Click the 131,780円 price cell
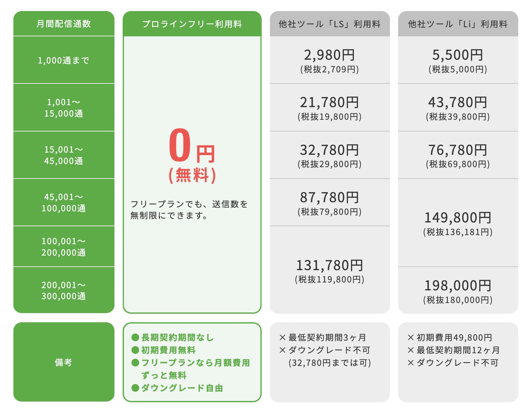 pyautogui.click(x=329, y=266)
